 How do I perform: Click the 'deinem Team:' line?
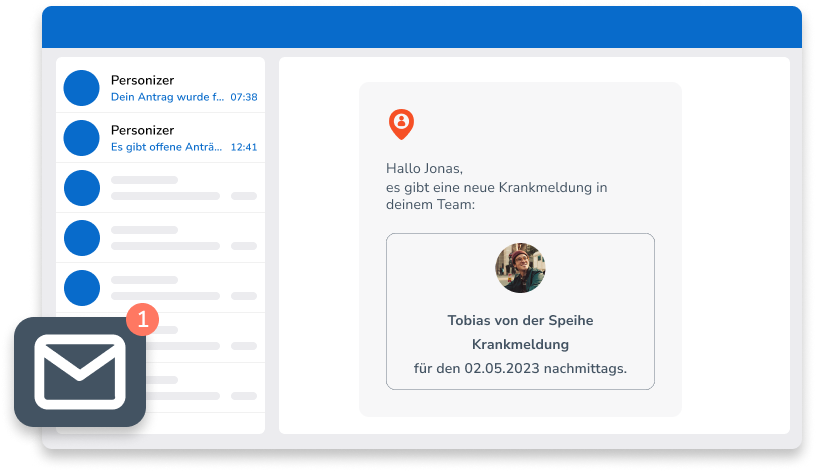point(430,205)
